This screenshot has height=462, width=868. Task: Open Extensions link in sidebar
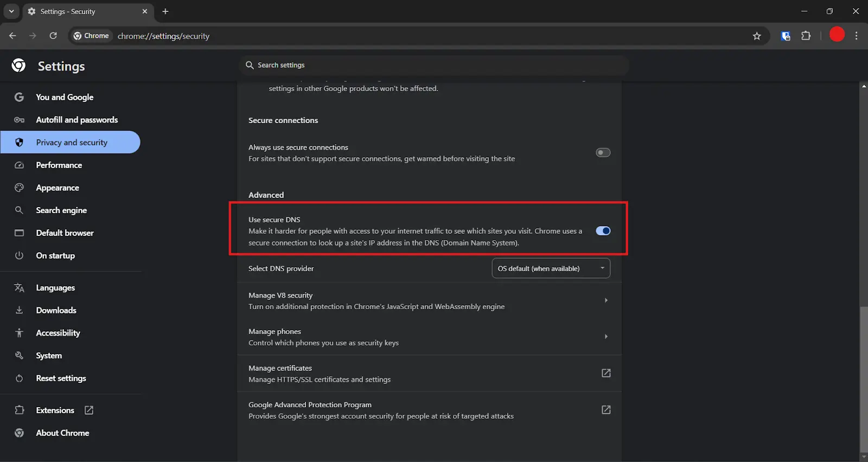55,410
